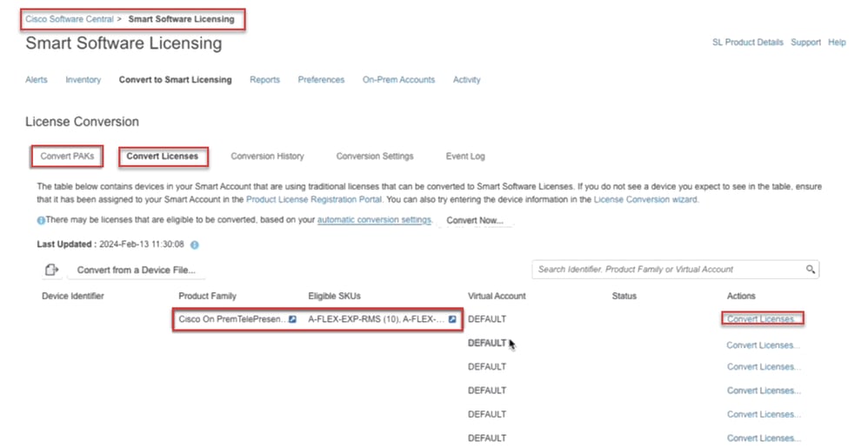Open On-Prem Accounts tab

pos(398,80)
